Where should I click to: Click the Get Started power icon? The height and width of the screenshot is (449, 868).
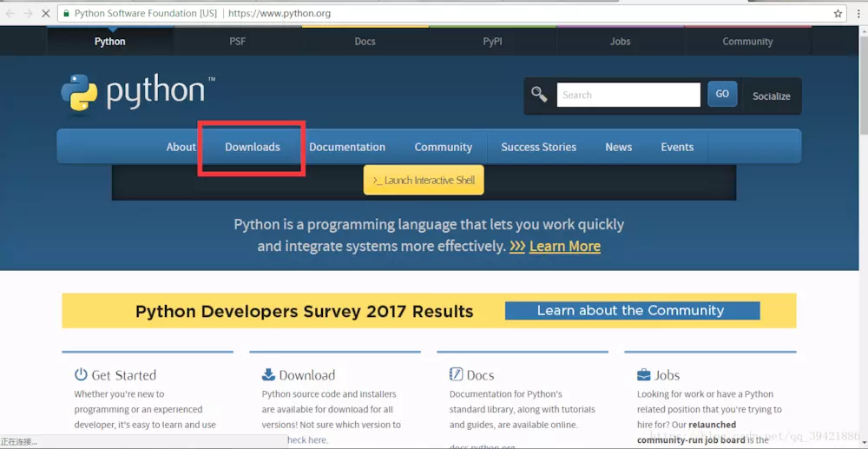click(81, 374)
